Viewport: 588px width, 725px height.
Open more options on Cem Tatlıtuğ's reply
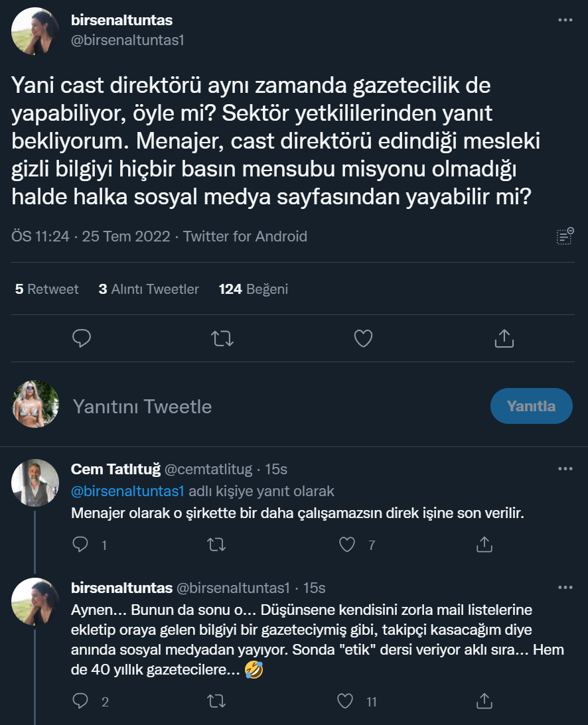coord(565,469)
